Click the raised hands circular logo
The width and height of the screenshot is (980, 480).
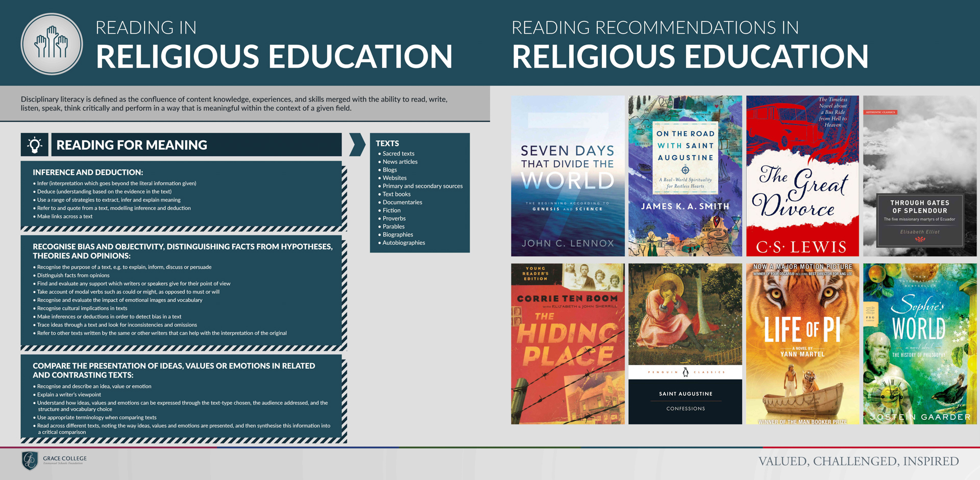[x=52, y=44]
